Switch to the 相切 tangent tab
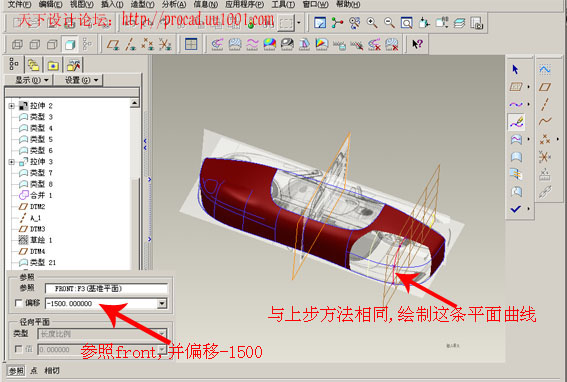The height and width of the screenshot is (382, 567). point(52,370)
